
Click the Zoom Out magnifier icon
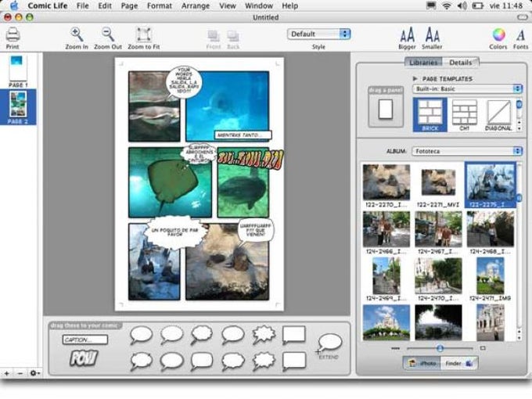point(108,34)
